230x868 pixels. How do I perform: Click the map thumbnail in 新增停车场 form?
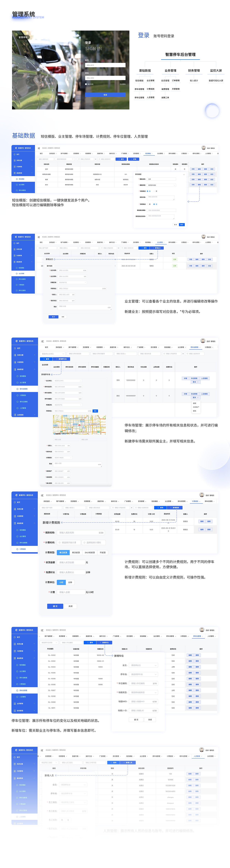click(80, 425)
